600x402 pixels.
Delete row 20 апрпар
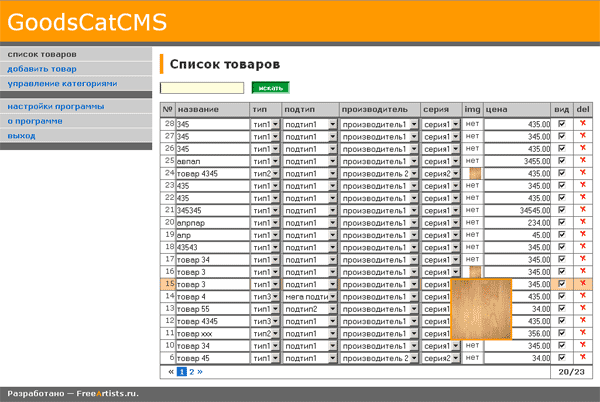pos(583,222)
